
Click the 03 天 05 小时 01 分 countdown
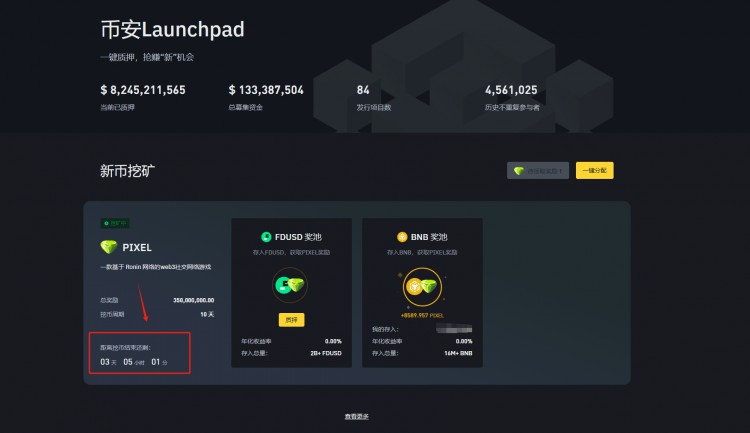[134, 362]
